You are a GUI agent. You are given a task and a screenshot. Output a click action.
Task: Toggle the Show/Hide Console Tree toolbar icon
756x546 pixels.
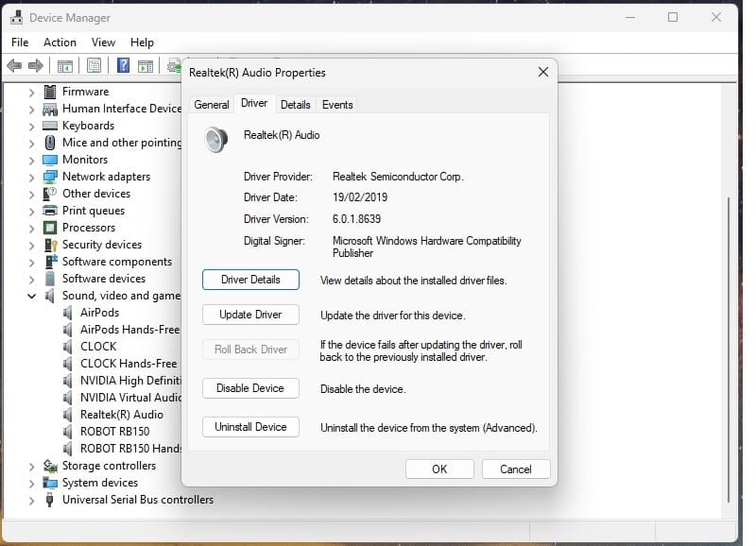64,65
